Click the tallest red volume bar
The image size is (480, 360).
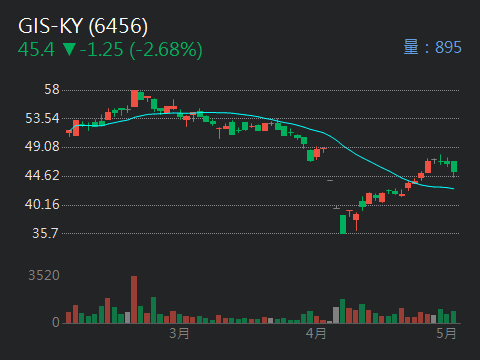[134, 299]
